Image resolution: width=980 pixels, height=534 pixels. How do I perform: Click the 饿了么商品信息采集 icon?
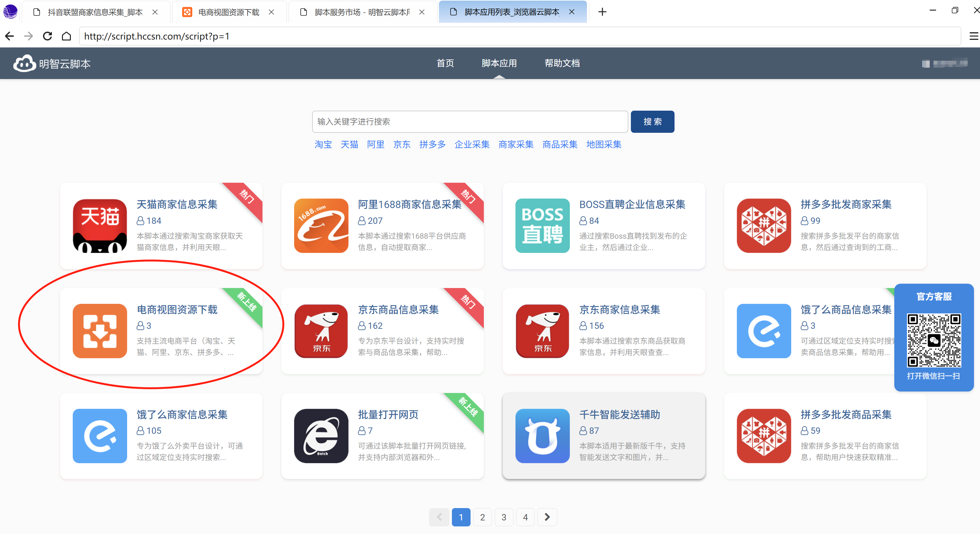pyautogui.click(x=764, y=331)
